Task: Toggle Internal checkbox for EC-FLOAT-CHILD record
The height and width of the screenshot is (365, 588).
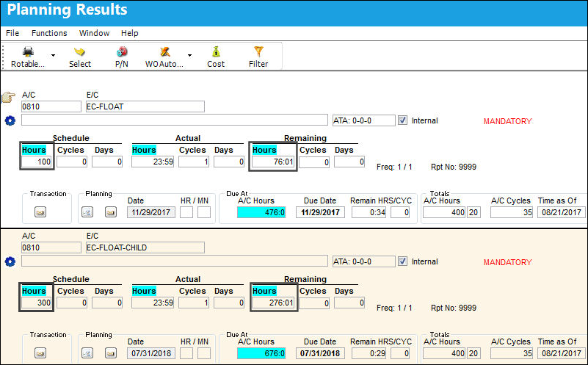Action: pos(402,261)
